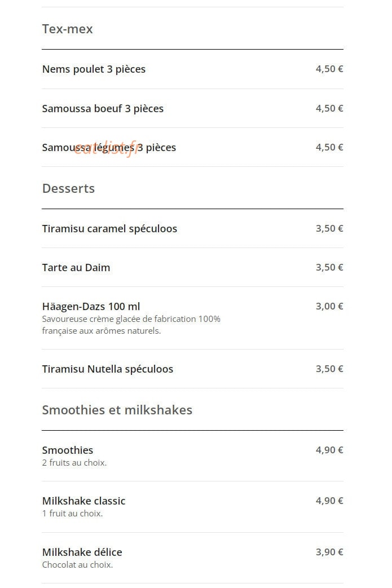Click the 3,00 € Häagen-Dazs price
392x588 pixels.
(329, 306)
